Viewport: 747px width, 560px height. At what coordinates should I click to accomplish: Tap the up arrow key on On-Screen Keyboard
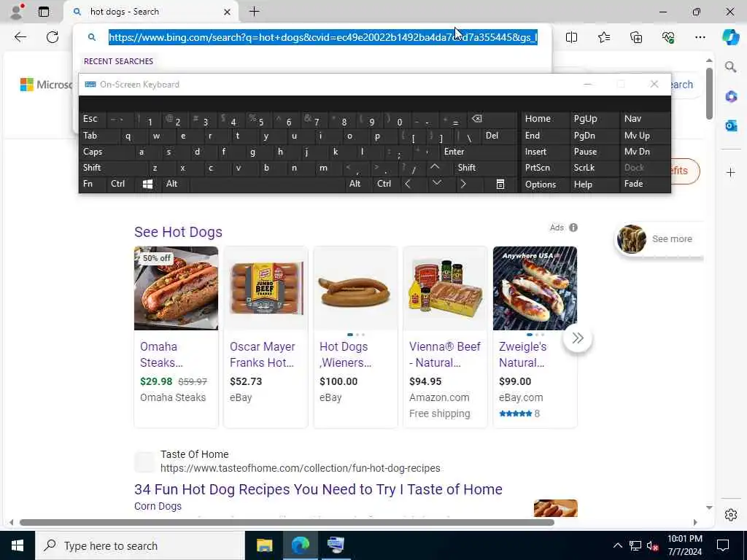point(435,167)
